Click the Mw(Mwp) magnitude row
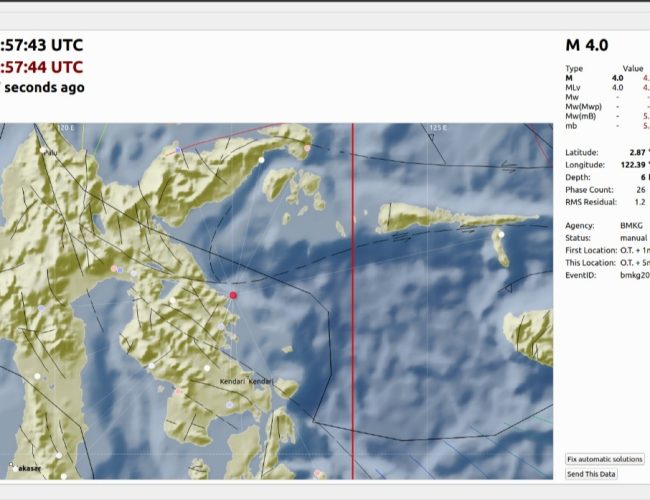The height and width of the screenshot is (500, 650). [607, 107]
